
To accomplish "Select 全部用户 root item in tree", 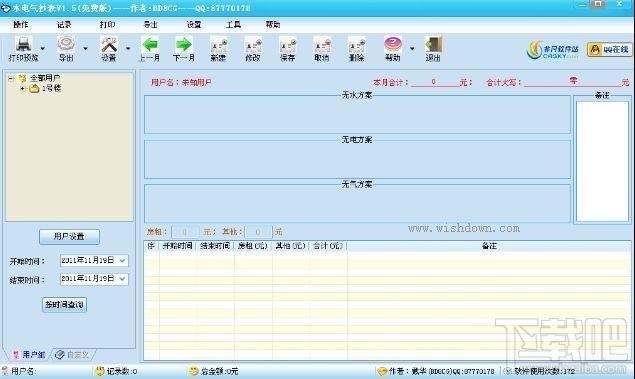I will pyautogui.click(x=45, y=78).
